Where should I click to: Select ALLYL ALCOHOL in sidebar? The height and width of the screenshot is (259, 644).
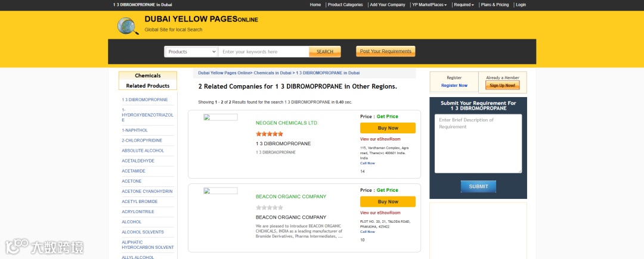pyautogui.click(x=138, y=257)
